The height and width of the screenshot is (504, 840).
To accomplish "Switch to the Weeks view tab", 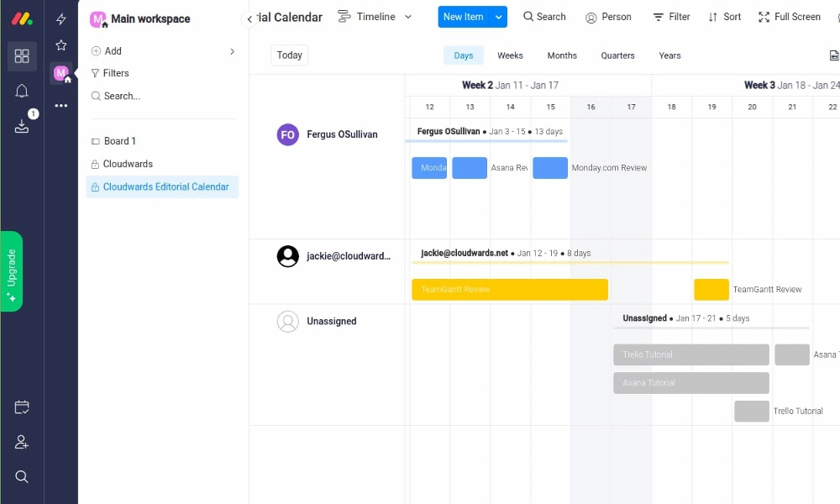I will (x=510, y=55).
